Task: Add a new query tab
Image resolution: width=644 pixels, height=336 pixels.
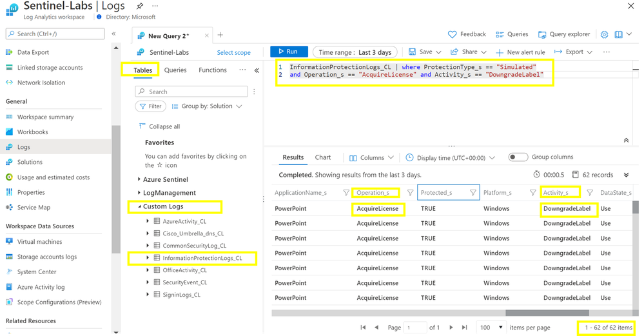Action: [x=220, y=35]
